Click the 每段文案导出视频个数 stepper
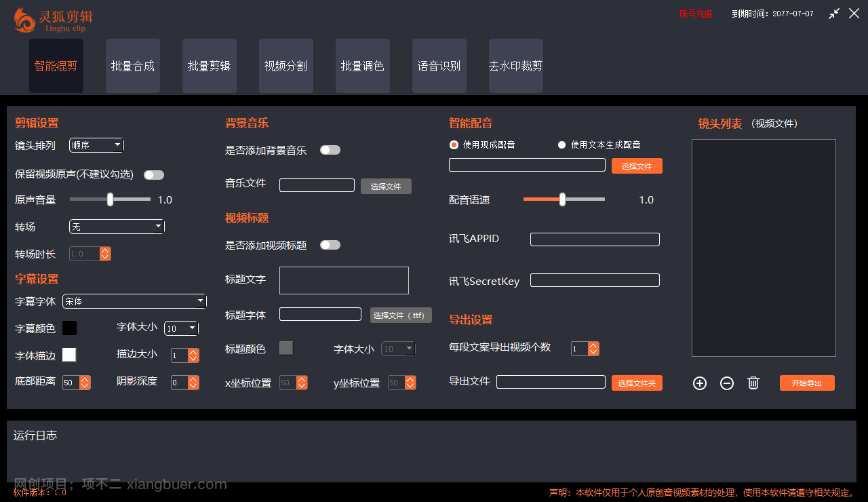The image size is (868, 502). pos(593,349)
